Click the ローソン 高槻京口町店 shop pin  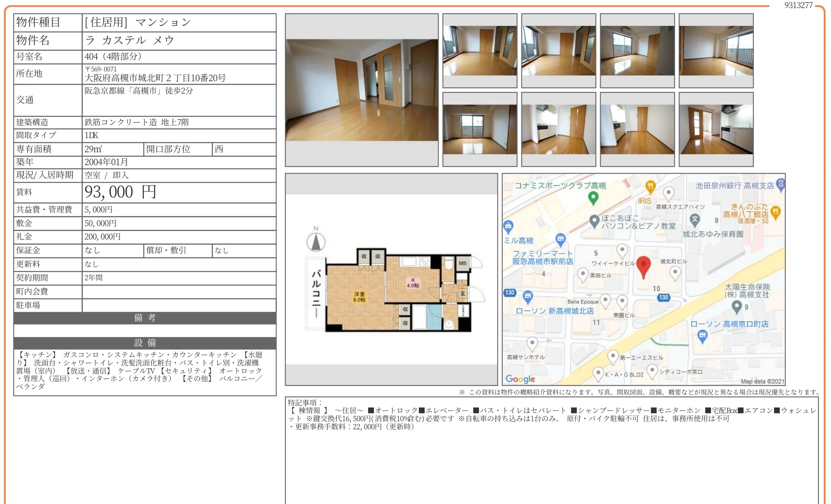pyautogui.click(x=702, y=335)
